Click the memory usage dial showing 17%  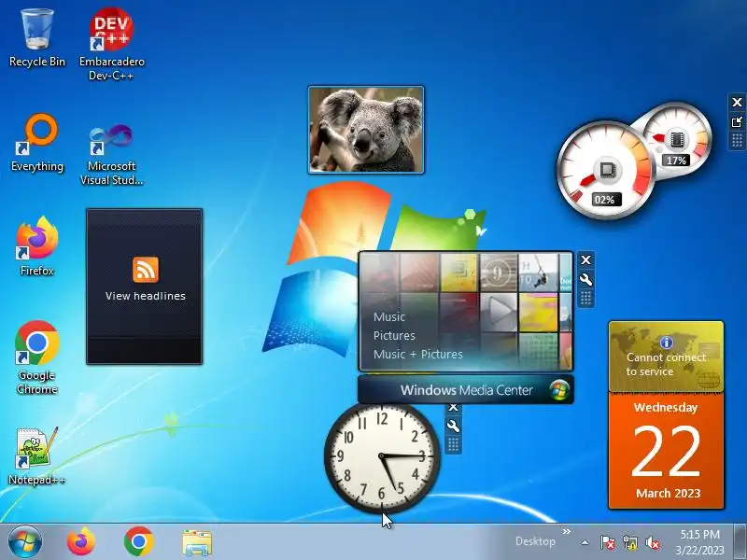click(676, 137)
